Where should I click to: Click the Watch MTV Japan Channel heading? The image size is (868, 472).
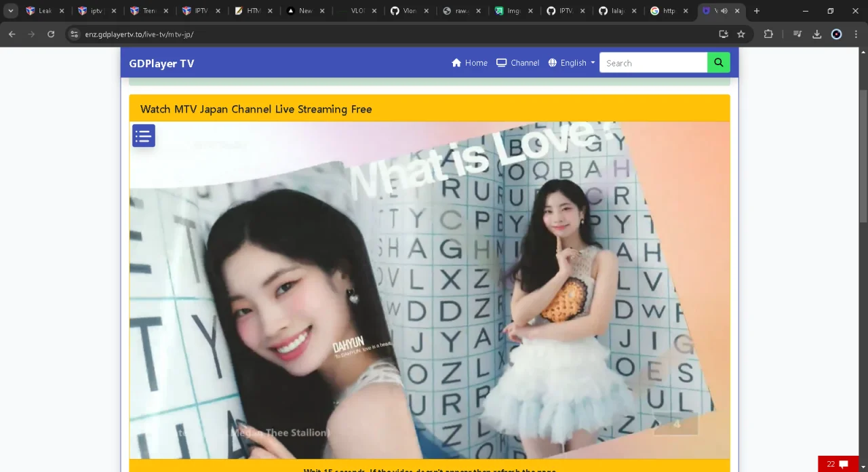point(256,109)
